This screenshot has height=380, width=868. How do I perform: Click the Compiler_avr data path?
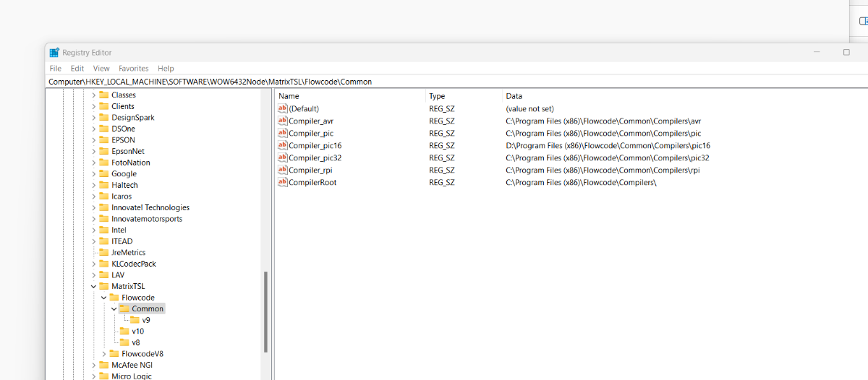603,121
